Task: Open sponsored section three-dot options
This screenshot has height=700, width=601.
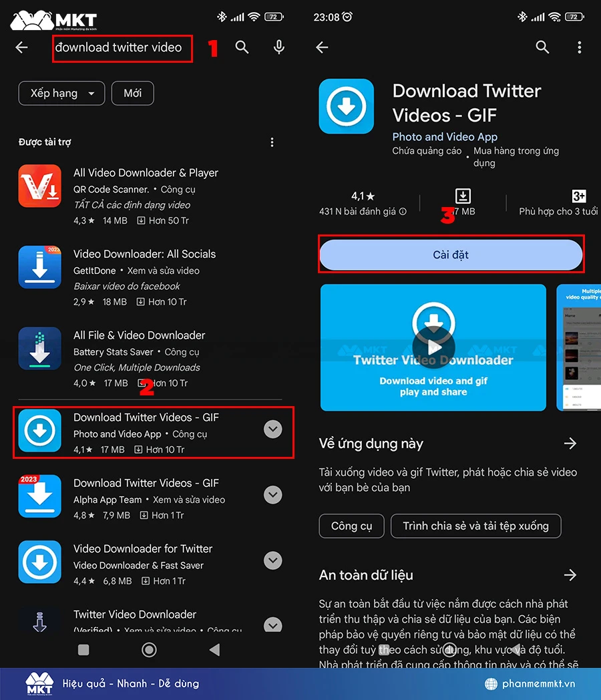Action: click(272, 142)
